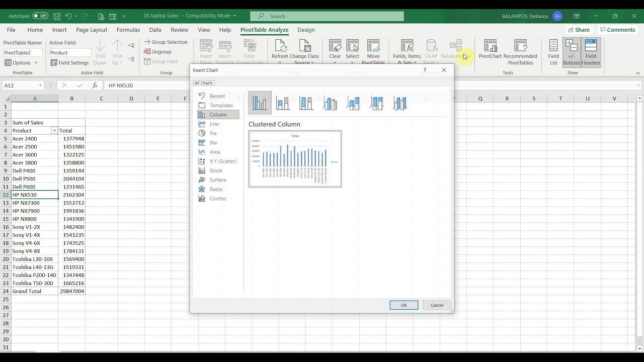Select 3-D 100% Stacked Column subtype icon
Screen dimensions: 644x362
377,103
